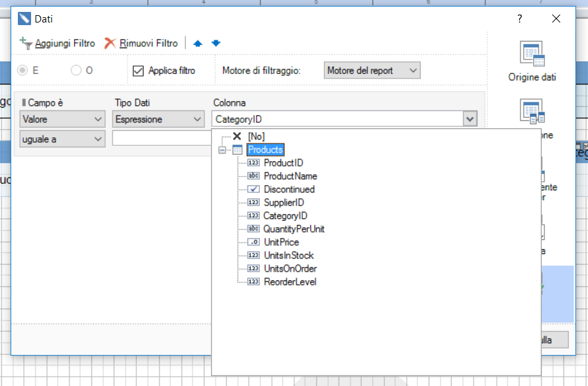Select the O radio button
588x386 pixels.
(76, 70)
